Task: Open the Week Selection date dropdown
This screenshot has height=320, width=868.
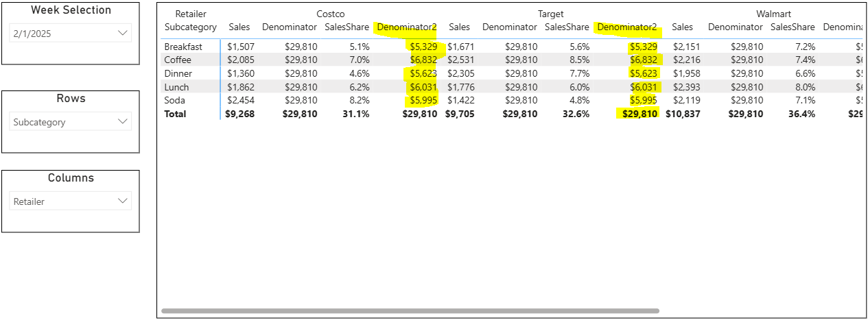Action: coord(71,33)
